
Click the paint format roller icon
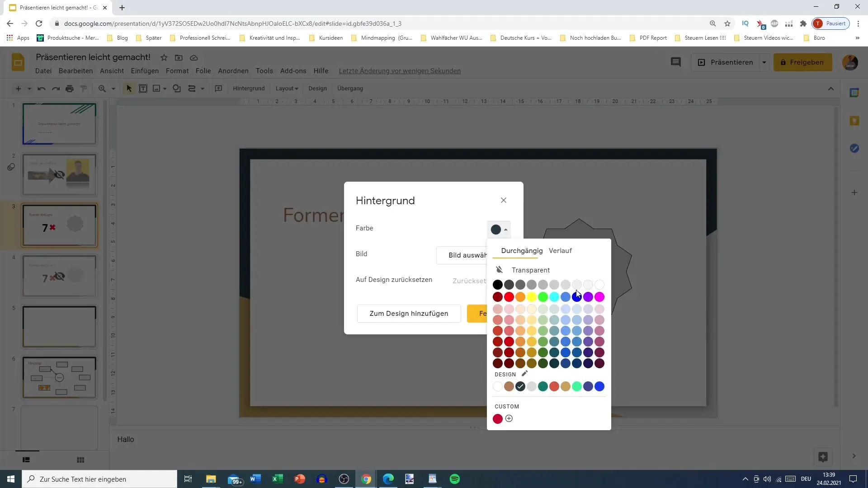pos(84,89)
